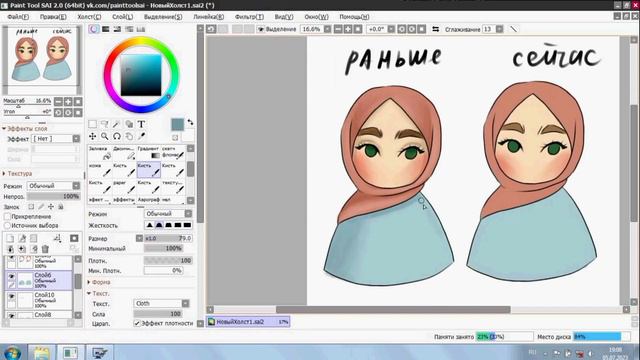Open the Файл menu
Image resolution: width=640 pixels, height=360 pixels.
pyautogui.click(x=18, y=17)
